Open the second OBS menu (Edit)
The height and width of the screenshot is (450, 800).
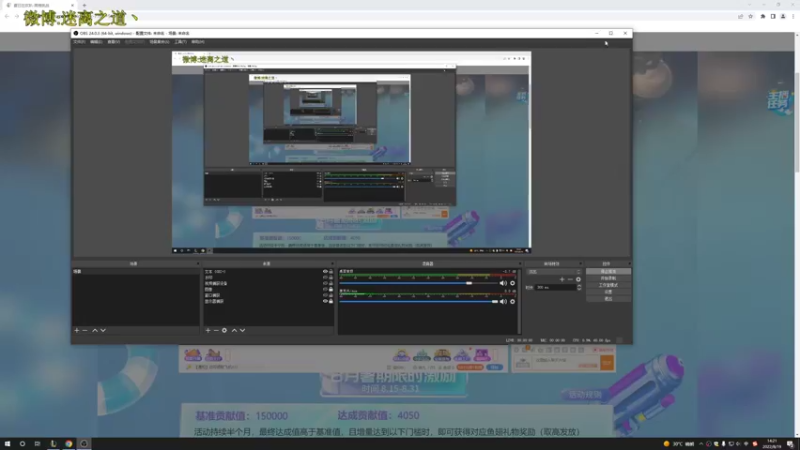pyautogui.click(x=96, y=42)
